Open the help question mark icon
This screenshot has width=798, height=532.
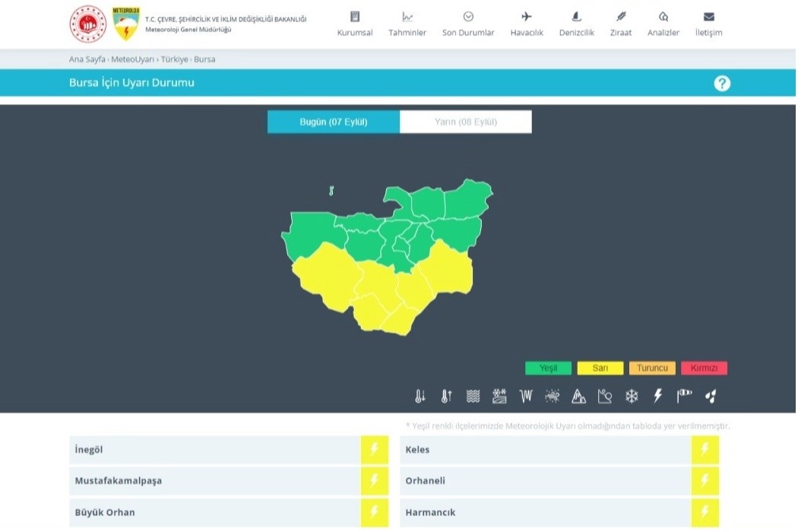(x=722, y=84)
